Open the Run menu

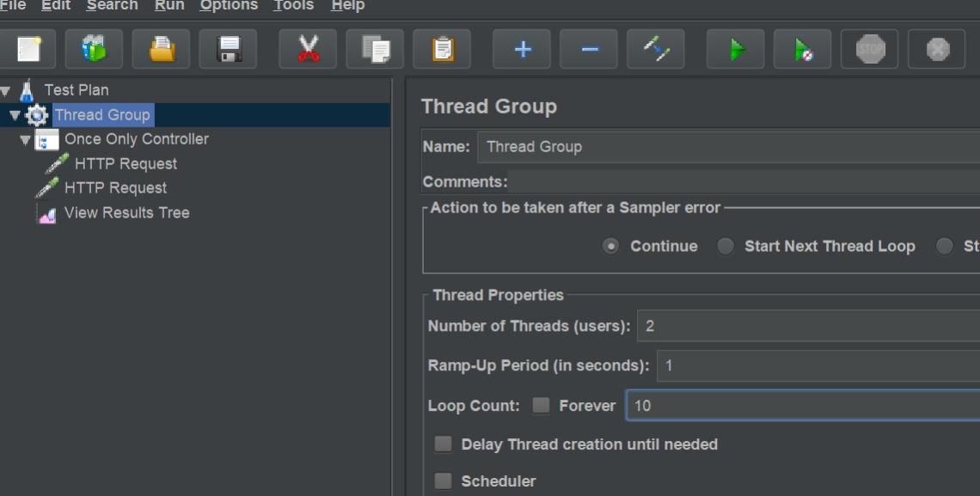169,6
